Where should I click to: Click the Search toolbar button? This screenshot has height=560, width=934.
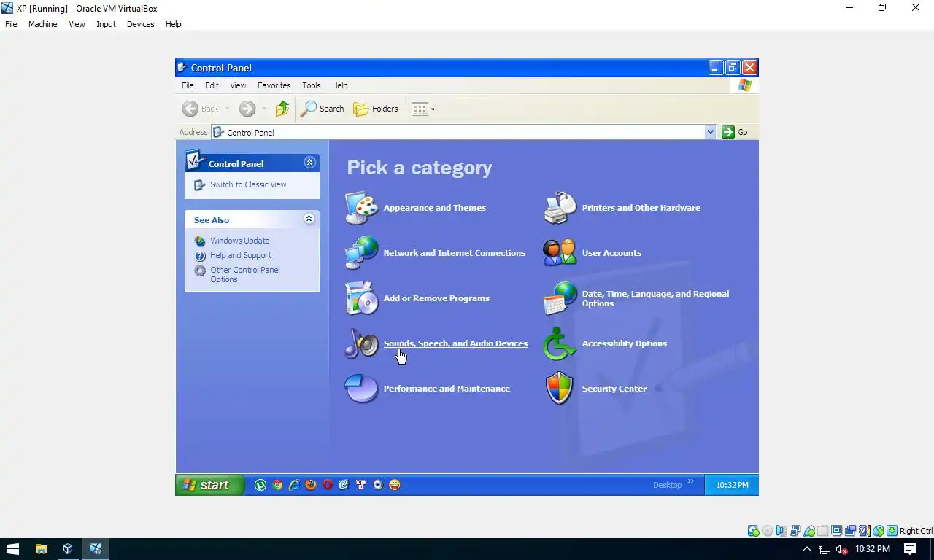tap(323, 109)
